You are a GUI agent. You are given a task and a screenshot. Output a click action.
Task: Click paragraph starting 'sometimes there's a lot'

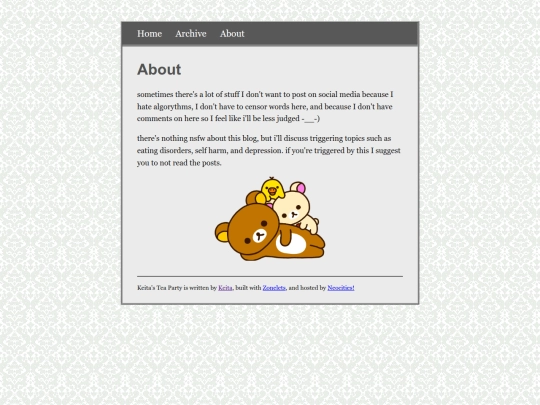[x=265, y=106]
